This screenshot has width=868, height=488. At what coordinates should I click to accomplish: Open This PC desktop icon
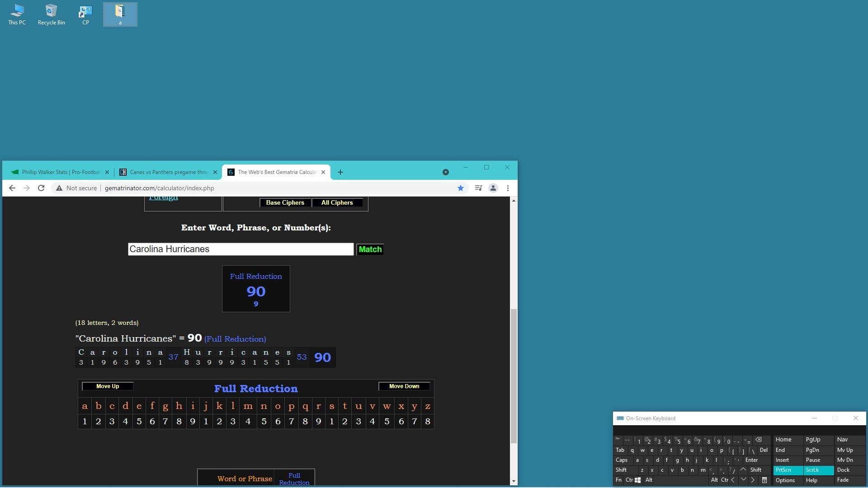coord(17,14)
